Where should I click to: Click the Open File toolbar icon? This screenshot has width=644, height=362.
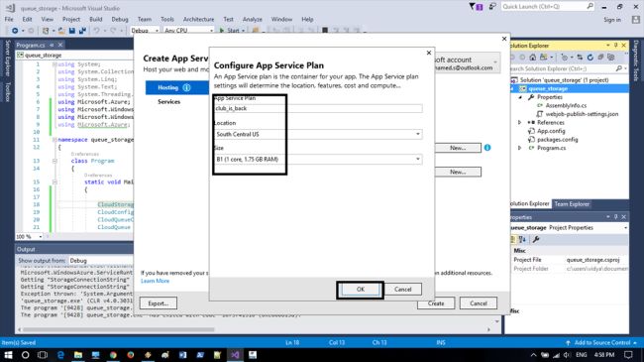tap(61, 31)
